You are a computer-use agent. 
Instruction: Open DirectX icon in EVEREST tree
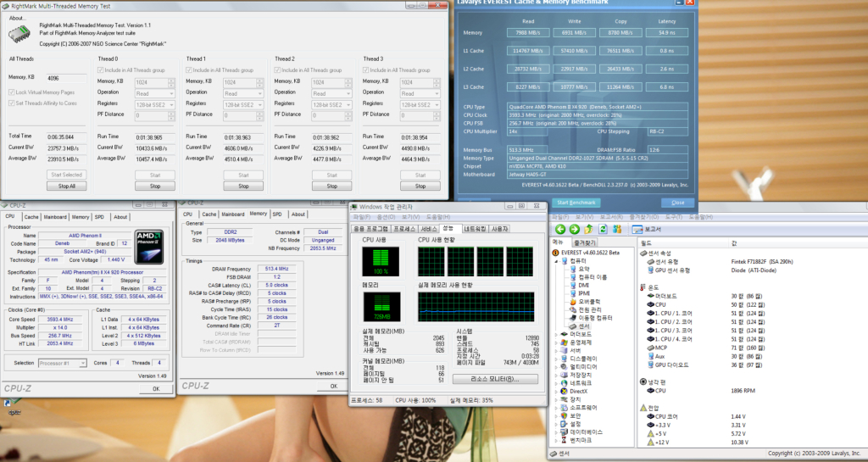pos(564,391)
